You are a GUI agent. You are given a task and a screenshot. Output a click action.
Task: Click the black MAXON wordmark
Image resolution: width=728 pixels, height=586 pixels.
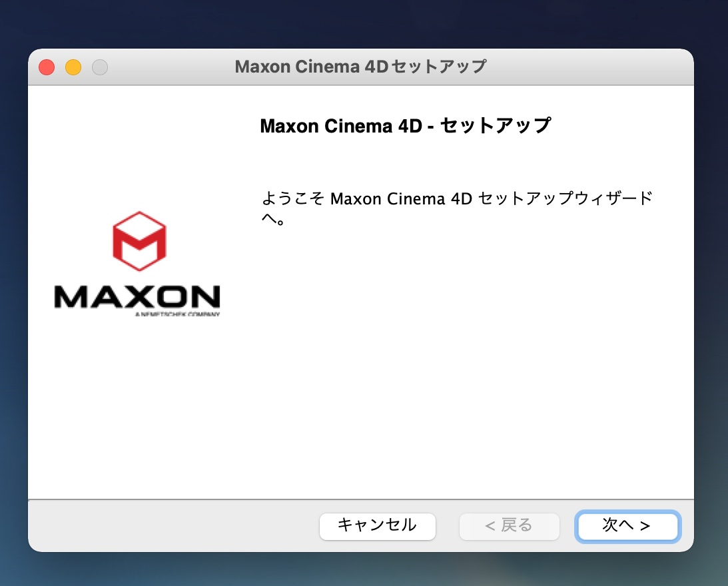[x=137, y=297]
